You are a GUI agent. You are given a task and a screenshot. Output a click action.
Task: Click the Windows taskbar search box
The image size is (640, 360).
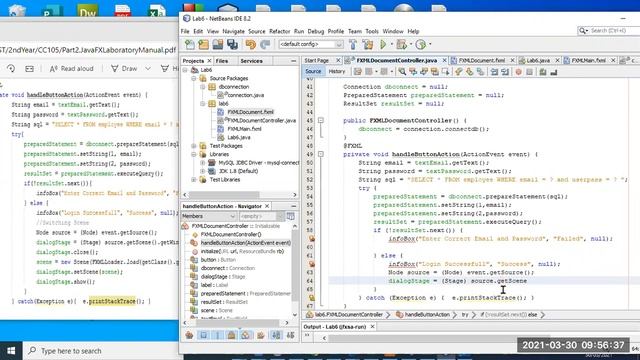[x=102, y=351]
